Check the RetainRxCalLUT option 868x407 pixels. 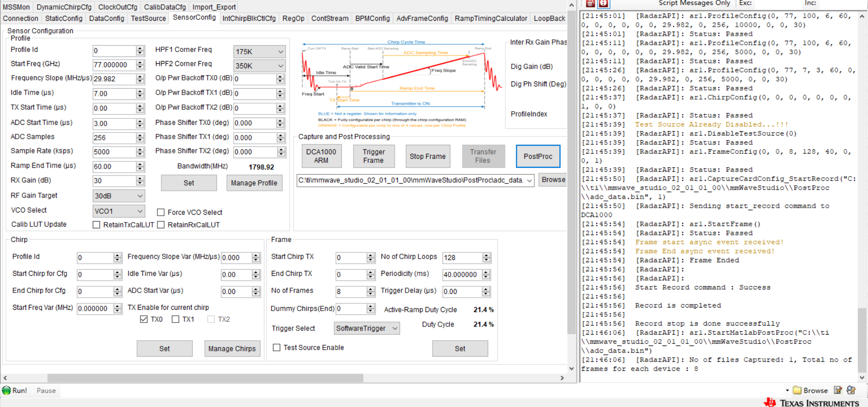[x=160, y=225]
